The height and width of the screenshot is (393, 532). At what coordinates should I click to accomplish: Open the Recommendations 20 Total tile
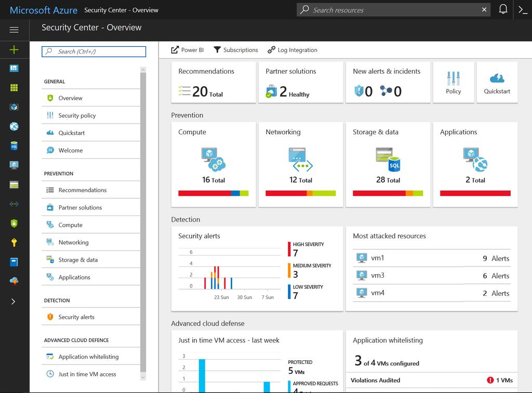click(214, 83)
